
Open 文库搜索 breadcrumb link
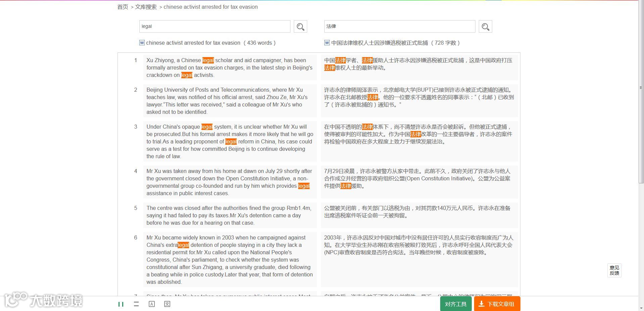[x=146, y=7]
